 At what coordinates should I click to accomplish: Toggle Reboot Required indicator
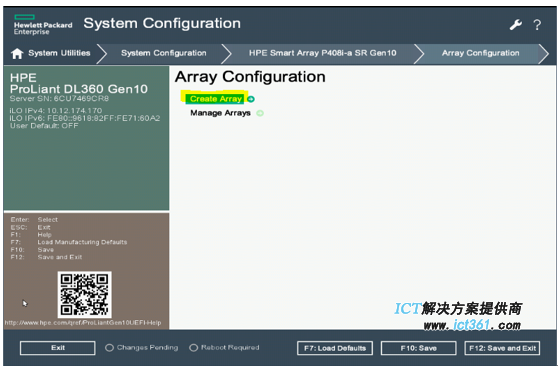(193, 347)
